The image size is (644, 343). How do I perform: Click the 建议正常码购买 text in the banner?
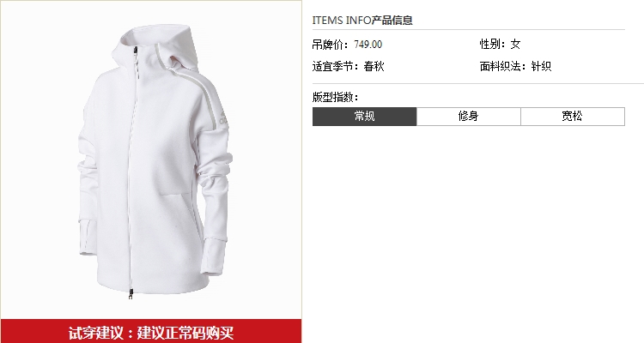point(185,333)
